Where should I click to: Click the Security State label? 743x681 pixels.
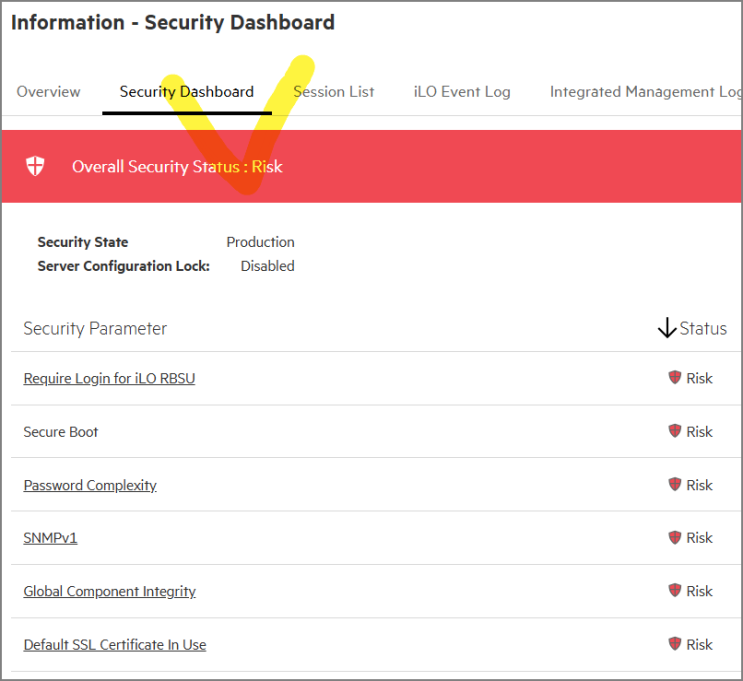(83, 242)
